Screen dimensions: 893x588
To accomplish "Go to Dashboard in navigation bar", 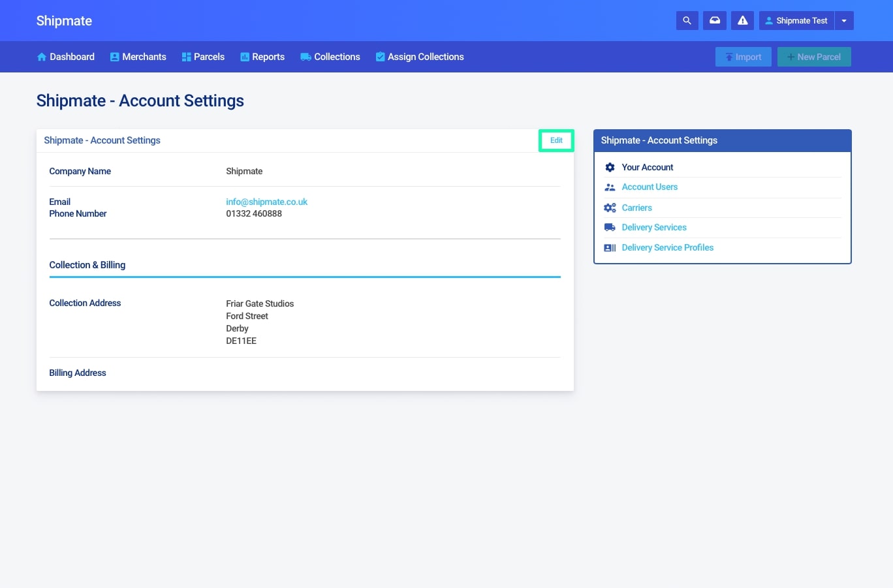I will coord(66,57).
